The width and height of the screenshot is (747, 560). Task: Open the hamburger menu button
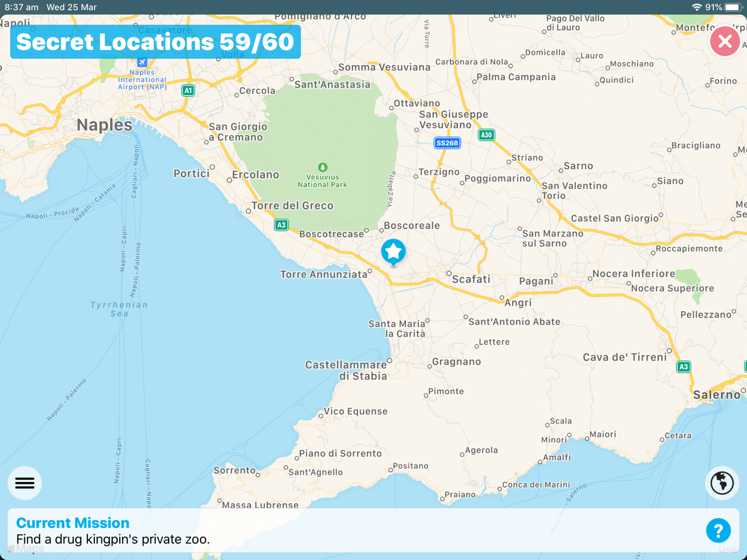click(25, 483)
